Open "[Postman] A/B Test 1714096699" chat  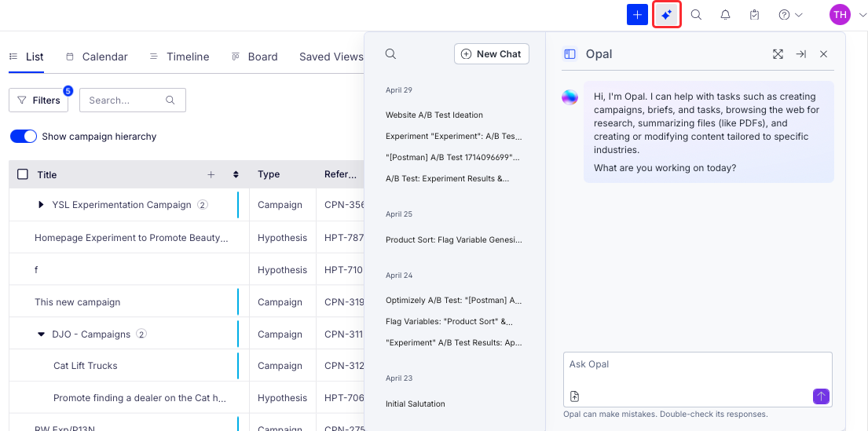[x=452, y=157]
